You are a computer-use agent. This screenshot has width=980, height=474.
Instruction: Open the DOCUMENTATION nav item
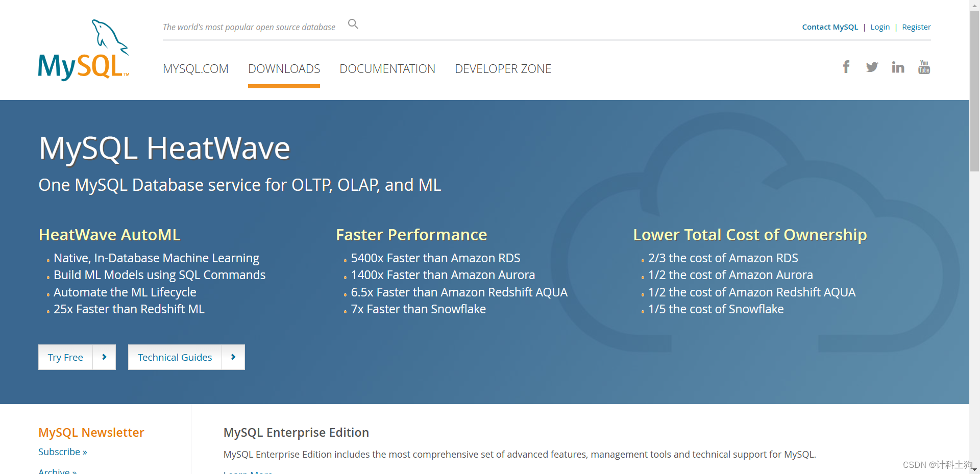[x=387, y=69]
